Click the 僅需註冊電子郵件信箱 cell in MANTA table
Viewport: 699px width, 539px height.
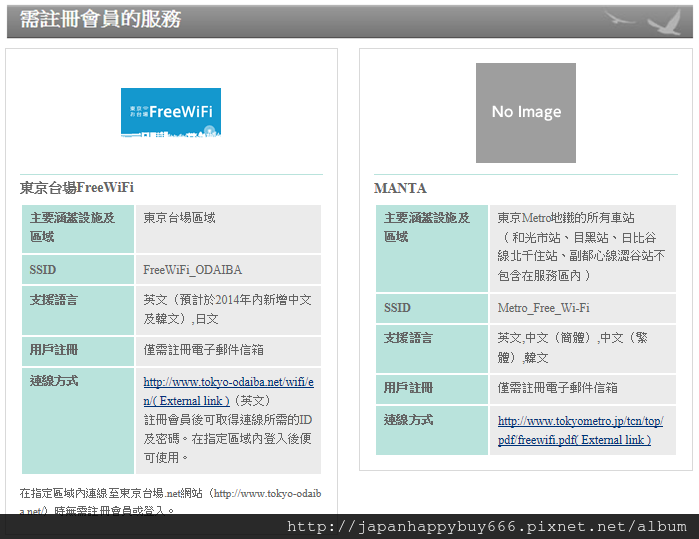pyautogui.click(x=583, y=389)
